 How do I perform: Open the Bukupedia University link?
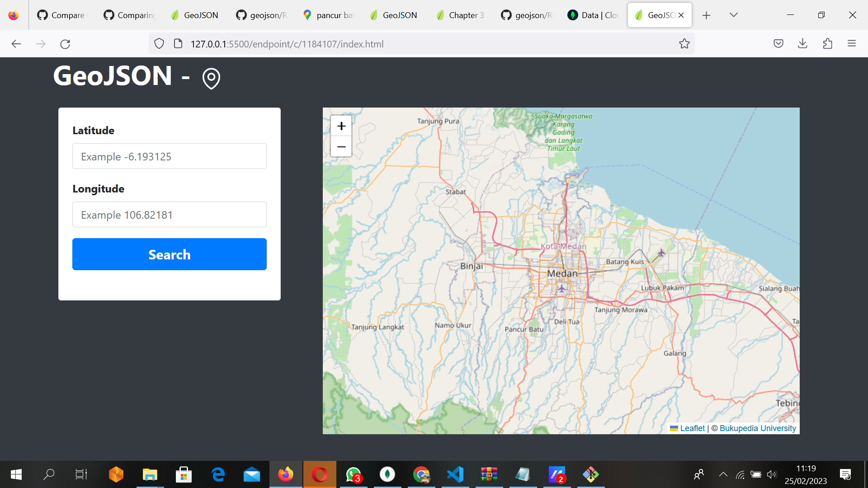click(x=757, y=428)
